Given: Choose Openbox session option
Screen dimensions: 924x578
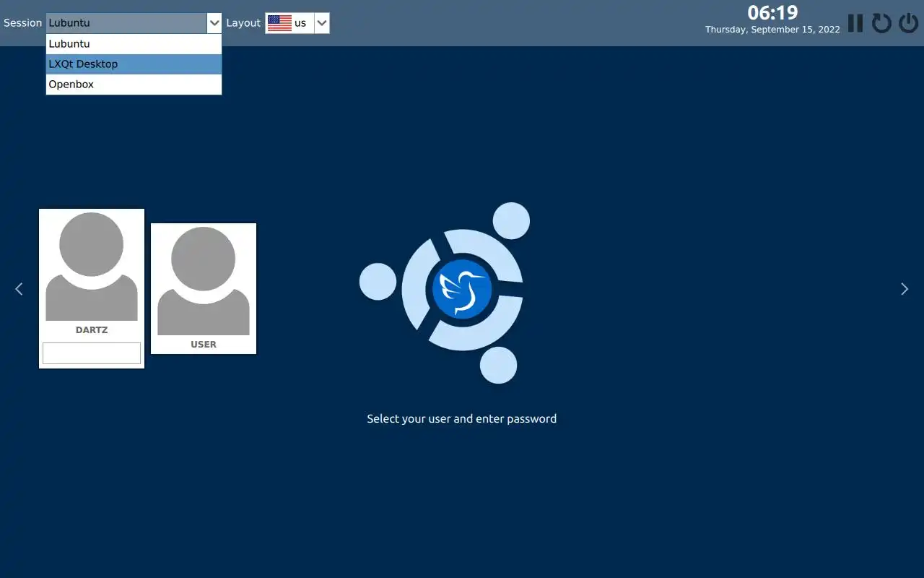Looking at the screenshot, I should 134,84.
